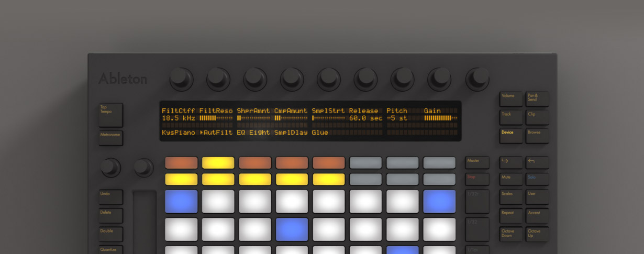
Task: Click the lower yellow button under KysPiano column
Action: (181, 179)
